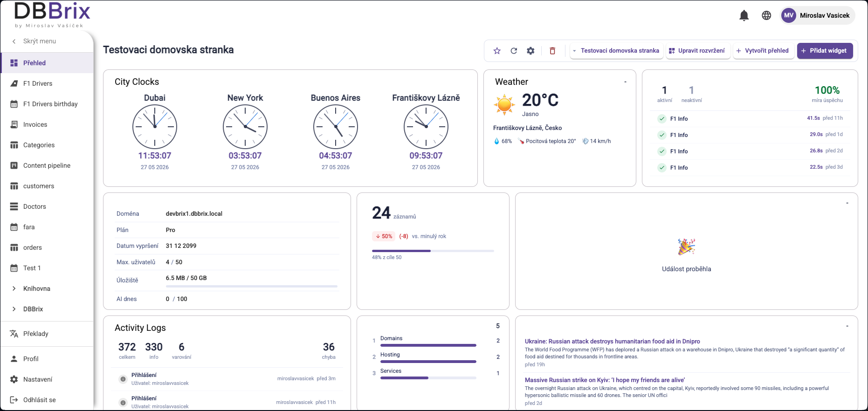Open the Testovaci domovska stranka dropdown
The image size is (868, 411).
click(x=616, y=51)
